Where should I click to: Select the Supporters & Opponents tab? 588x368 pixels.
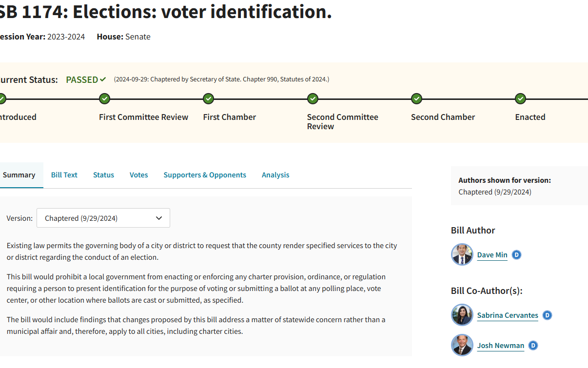point(205,175)
